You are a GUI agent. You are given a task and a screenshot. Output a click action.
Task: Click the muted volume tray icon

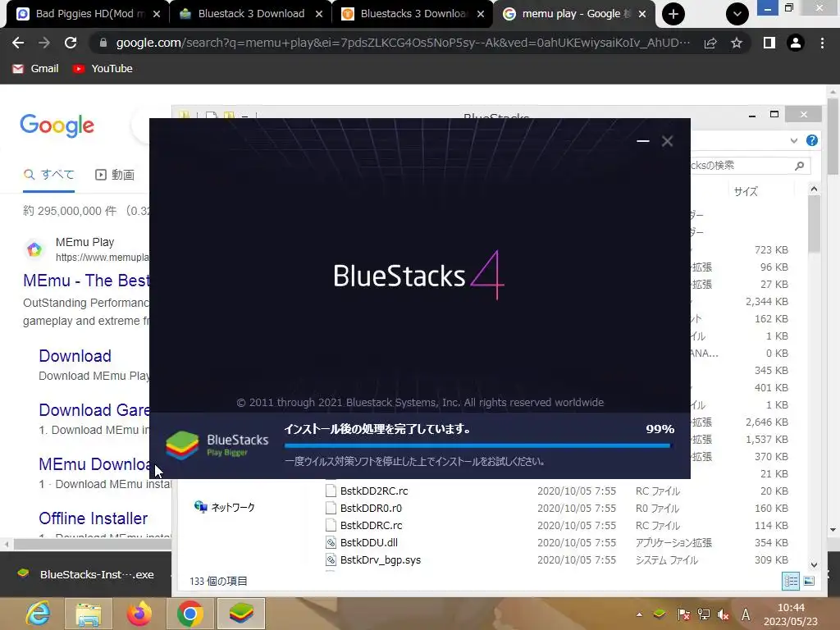(724, 614)
